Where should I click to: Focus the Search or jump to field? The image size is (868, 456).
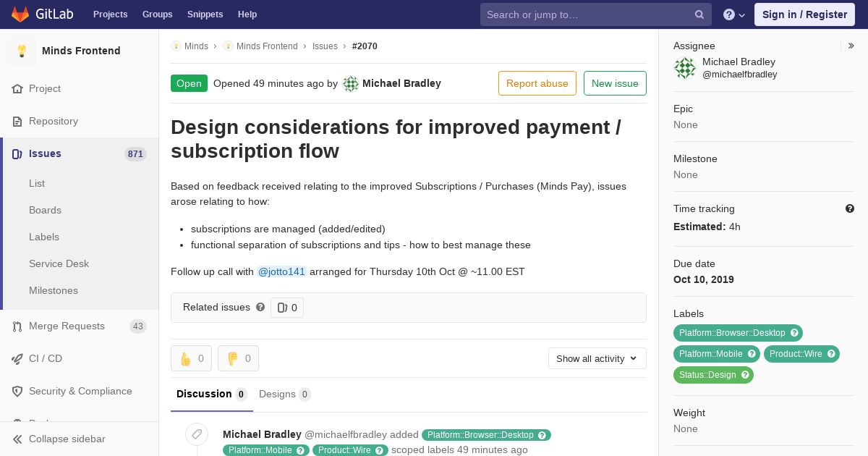(595, 14)
